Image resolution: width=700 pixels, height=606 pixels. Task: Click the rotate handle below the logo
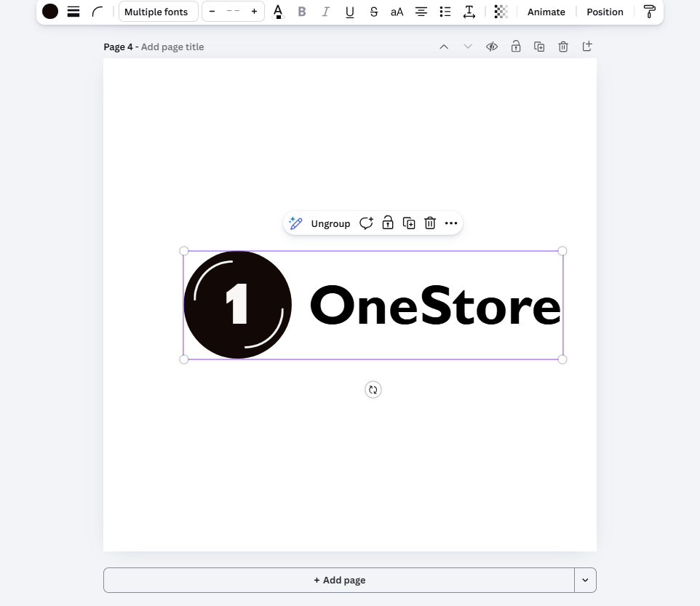click(373, 390)
